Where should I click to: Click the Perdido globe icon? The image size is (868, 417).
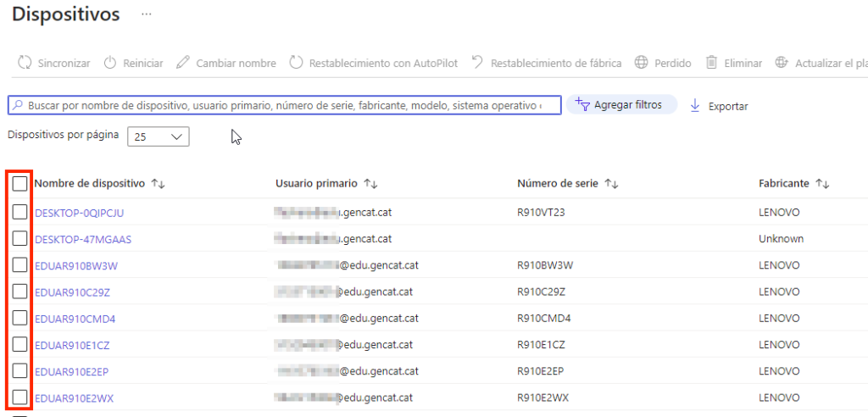(x=641, y=63)
